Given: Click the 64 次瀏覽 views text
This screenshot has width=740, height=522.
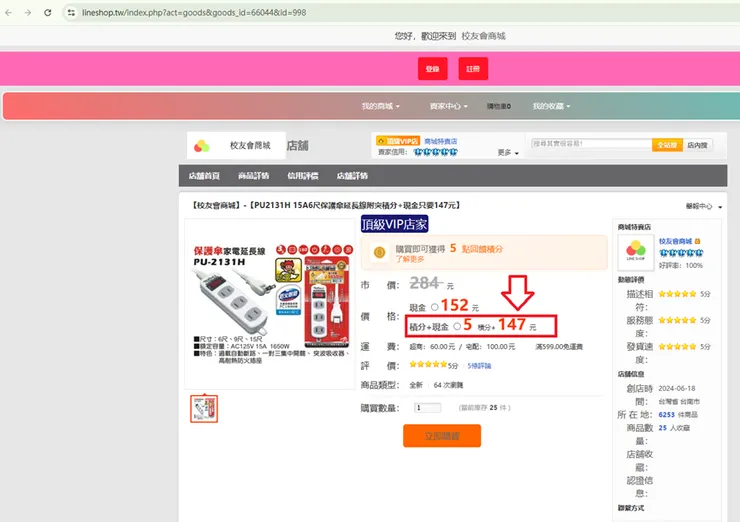Looking at the screenshot, I should pos(448,385).
